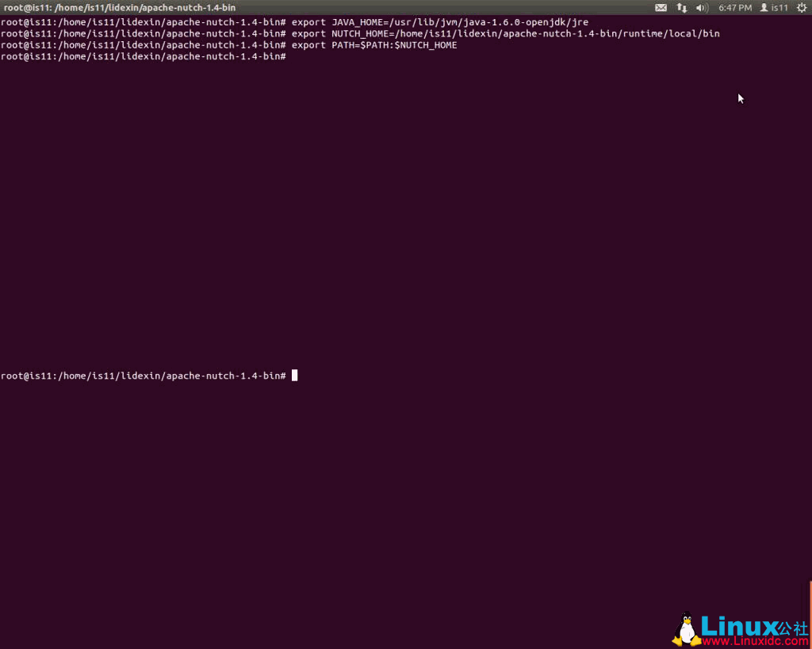Click the window title root@is11 path
Screen dimensions: 812x649
[120, 8]
